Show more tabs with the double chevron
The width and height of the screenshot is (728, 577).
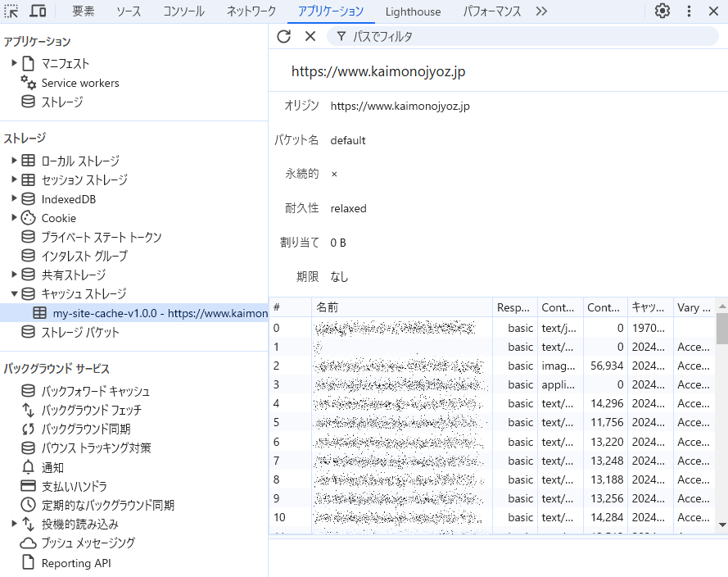pos(541,11)
